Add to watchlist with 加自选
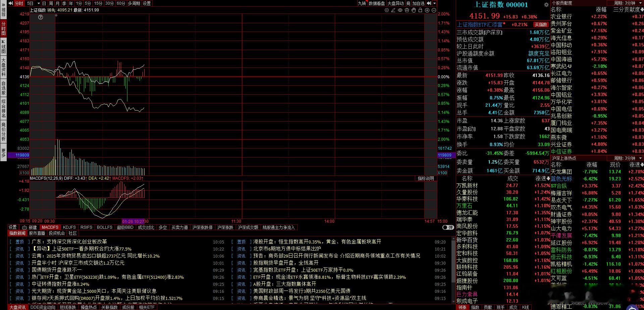644x310 pixels. (x=419, y=3)
